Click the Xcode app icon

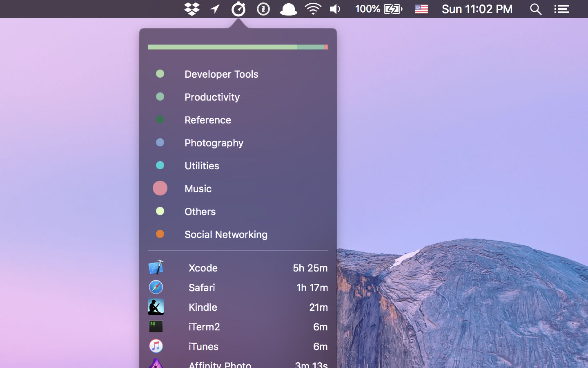click(x=156, y=267)
